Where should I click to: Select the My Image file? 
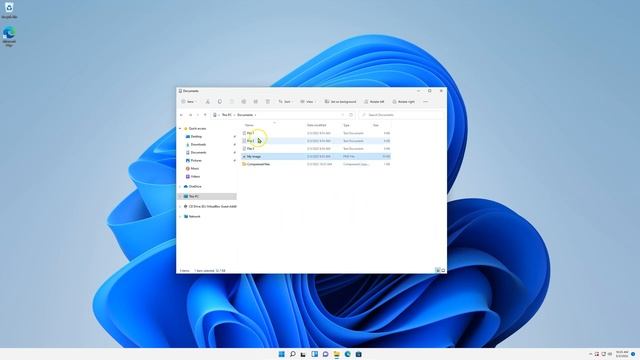click(x=316, y=156)
